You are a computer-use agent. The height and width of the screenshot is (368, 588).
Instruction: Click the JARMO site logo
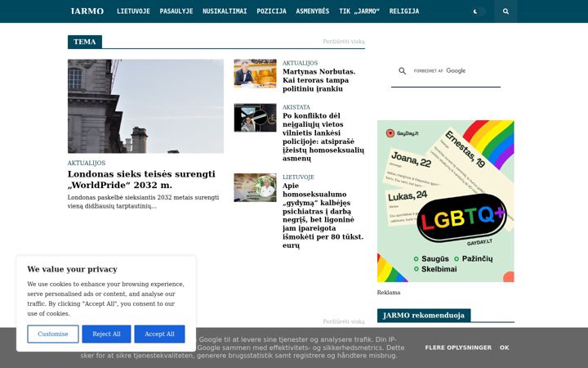pyautogui.click(x=87, y=11)
